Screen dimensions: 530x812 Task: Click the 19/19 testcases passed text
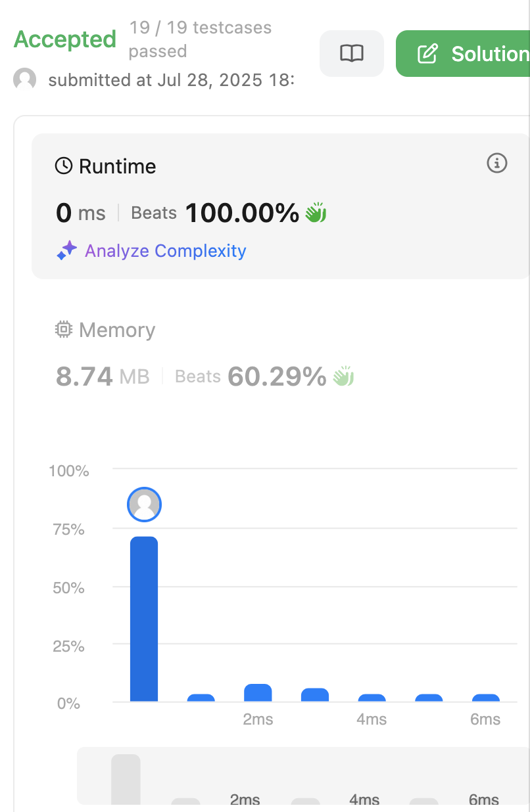click(x=201, y=39)
